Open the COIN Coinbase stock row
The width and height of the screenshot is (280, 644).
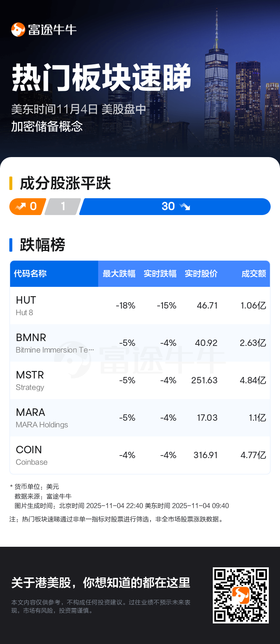point(140,455)
